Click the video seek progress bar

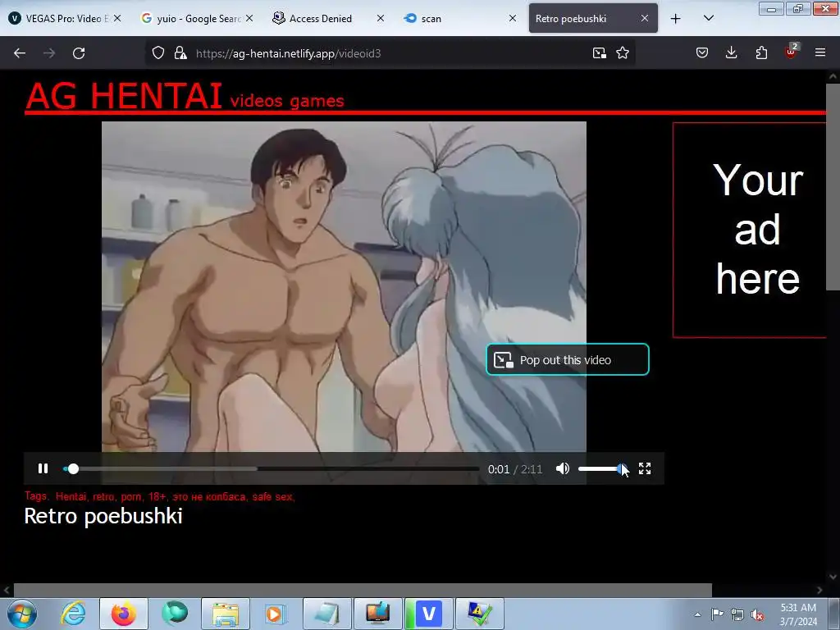(271, 468)
